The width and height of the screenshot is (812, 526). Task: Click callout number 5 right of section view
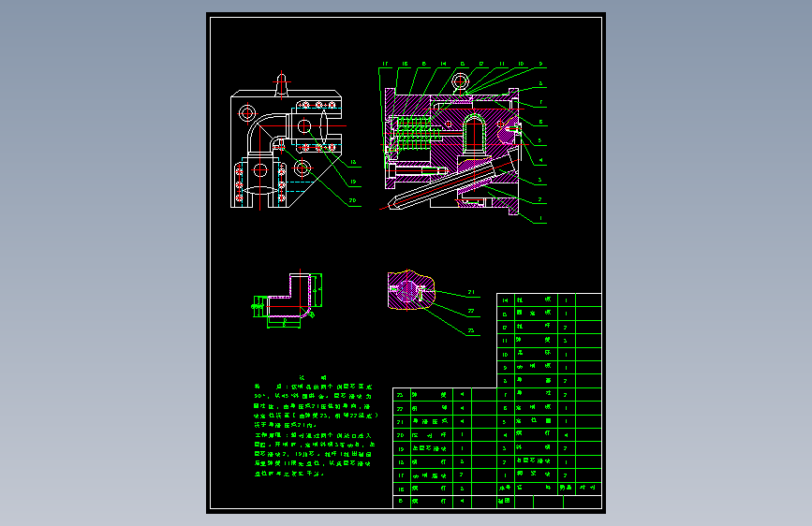pyautogui.click(x=539, y=140)
